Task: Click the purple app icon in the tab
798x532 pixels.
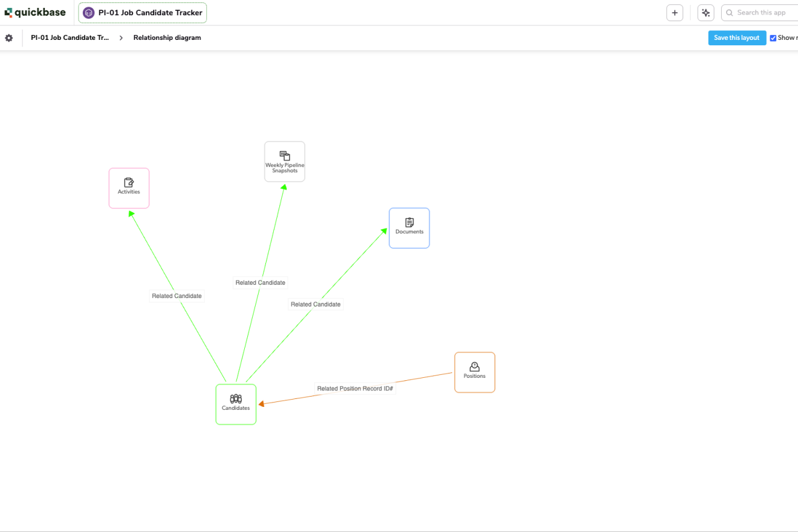Action: point(89,13)
